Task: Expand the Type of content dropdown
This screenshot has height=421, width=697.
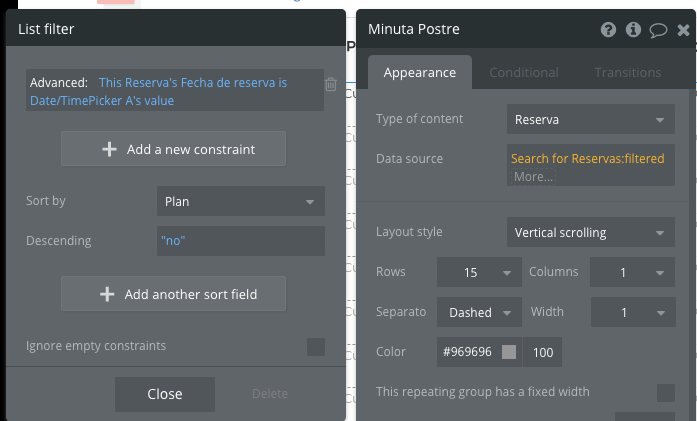Action: tap(589, 120)
